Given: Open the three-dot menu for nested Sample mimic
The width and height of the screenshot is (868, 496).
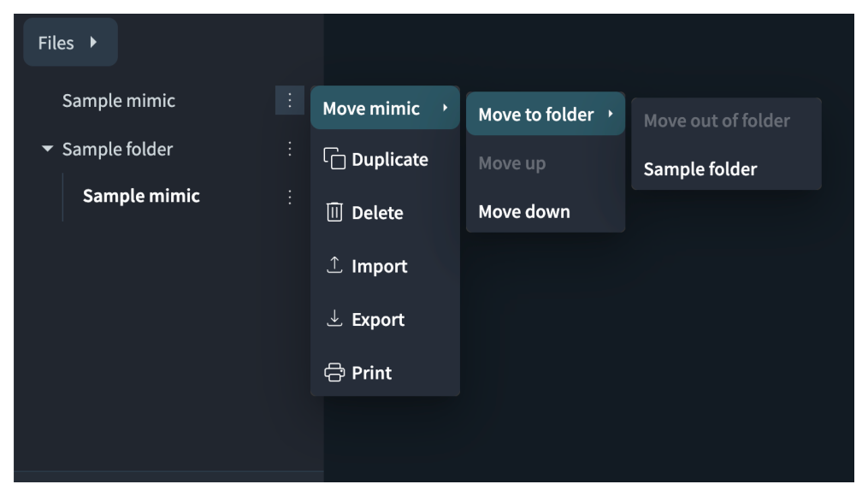Looking at the screenshot, I should (290, 197).
